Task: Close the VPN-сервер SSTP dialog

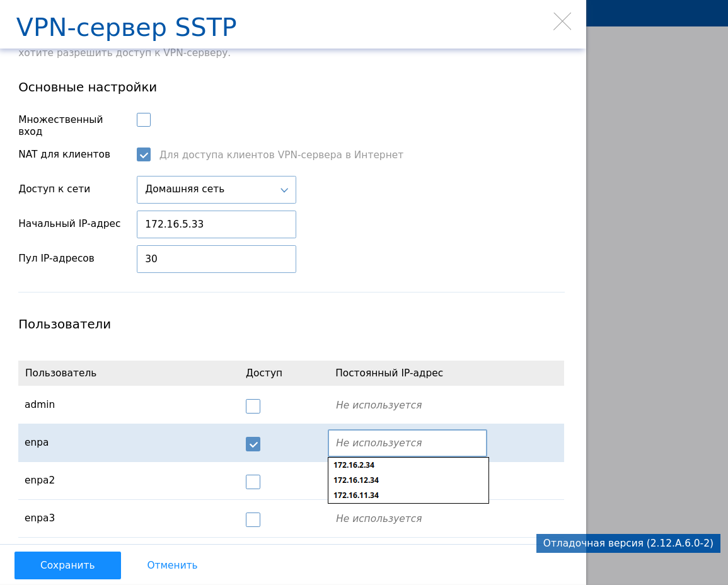Action: (x=562, y=21)
